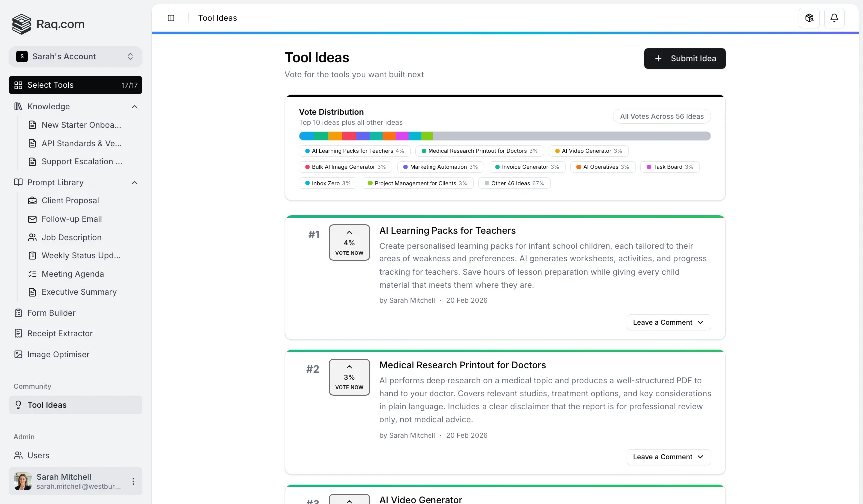Open Users admin page
Image resolution: width=863 pixels, height=504 pixels.
[38, 455]
